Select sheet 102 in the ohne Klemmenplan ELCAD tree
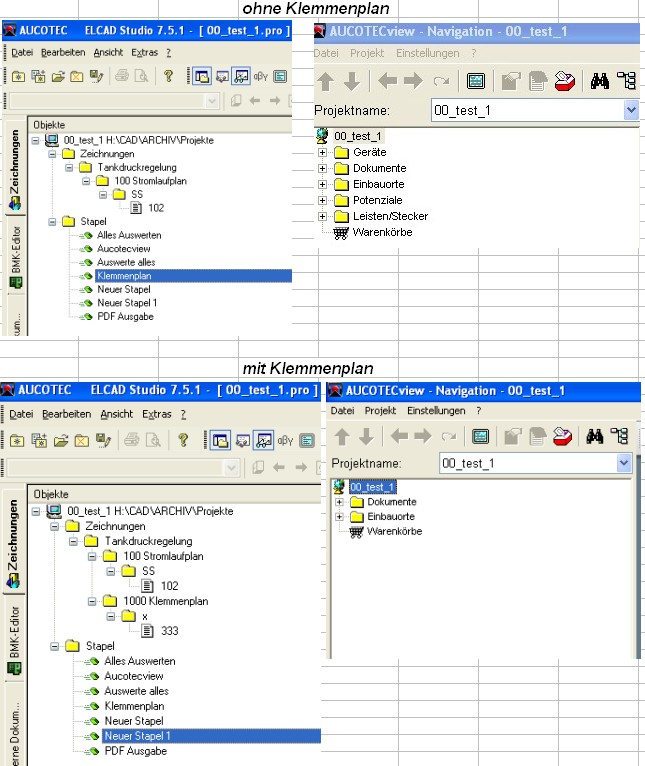Screen dimensions: 645x766 click(156, 208)
